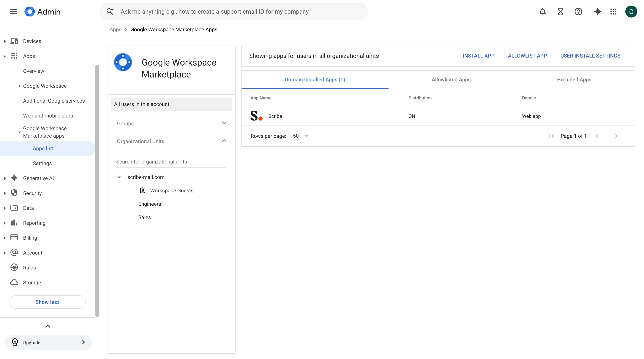The height and width of the screenshot is (359, 644).
Task: Click the Upgrade button label
Action: tap(31, 342)
